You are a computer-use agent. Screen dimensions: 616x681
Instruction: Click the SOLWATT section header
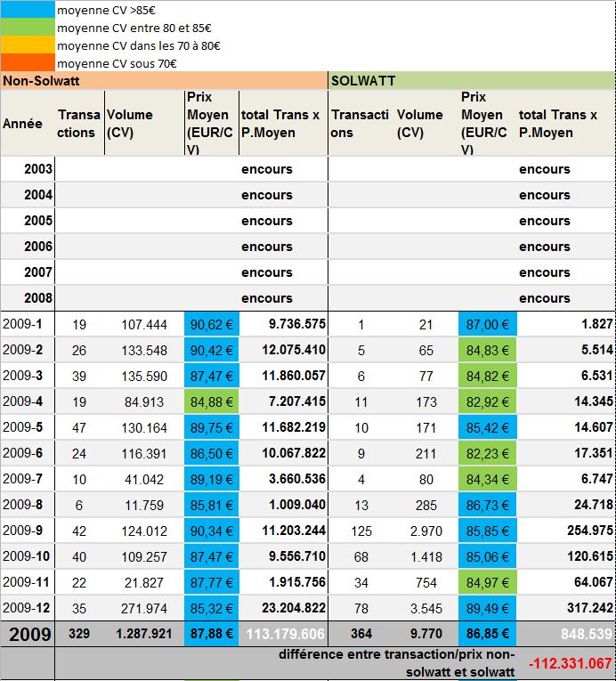(471, 80)
